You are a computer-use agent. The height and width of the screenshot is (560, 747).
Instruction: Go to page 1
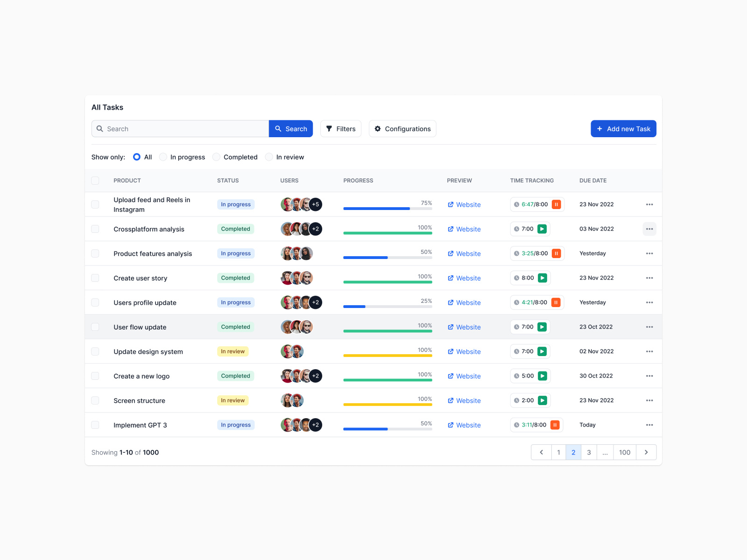[558, 452]
